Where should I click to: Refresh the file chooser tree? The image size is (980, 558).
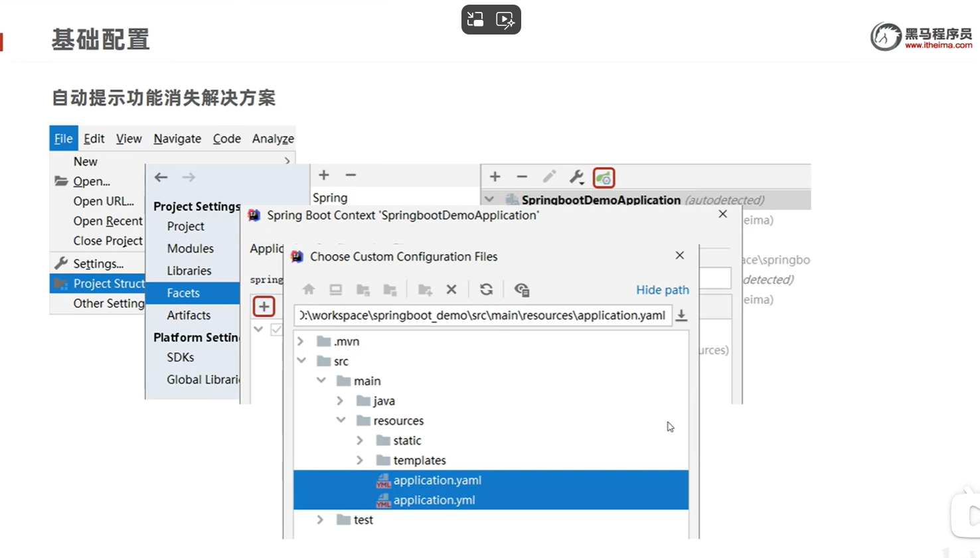(x=486, y=289)
